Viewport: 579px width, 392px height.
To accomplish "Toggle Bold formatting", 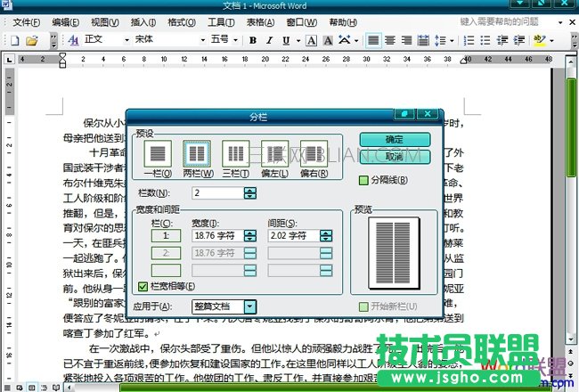I will (x=253, y=40).
